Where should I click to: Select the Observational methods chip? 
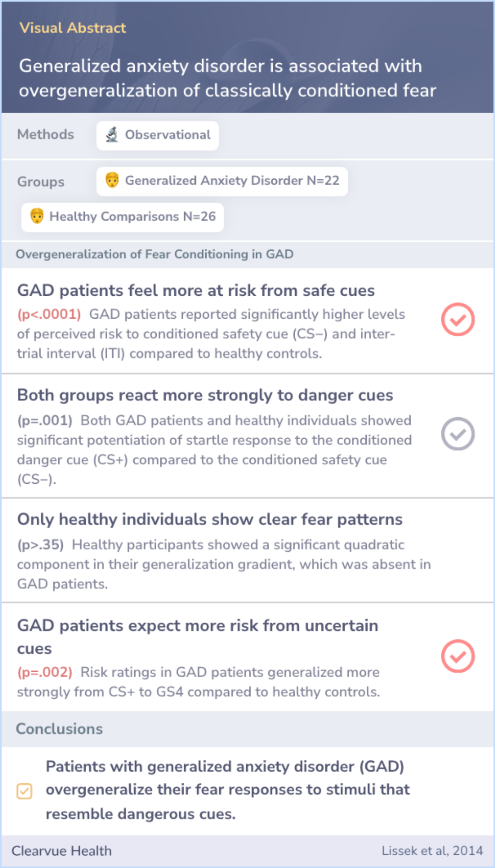click(158, 135)
